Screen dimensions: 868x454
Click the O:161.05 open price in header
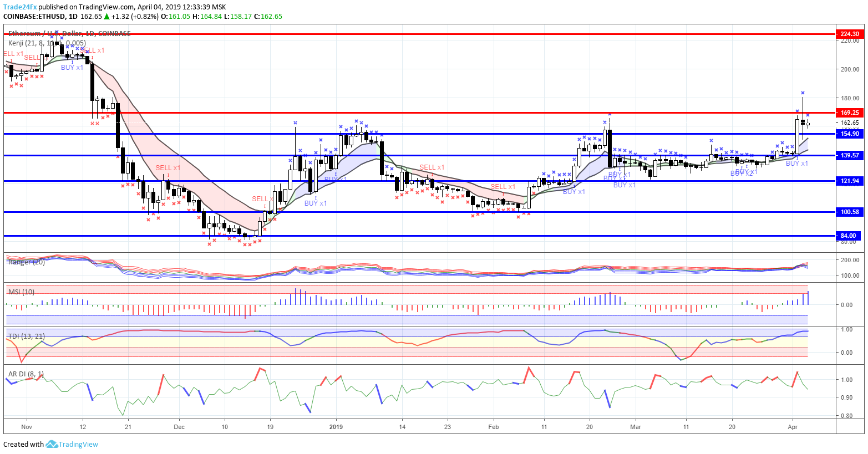175,17
